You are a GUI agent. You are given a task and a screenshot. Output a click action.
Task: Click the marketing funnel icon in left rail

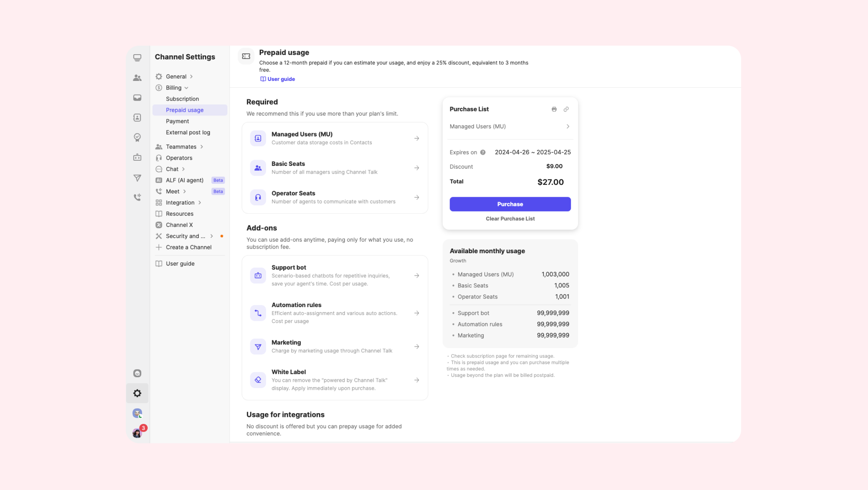coord(137,178)
